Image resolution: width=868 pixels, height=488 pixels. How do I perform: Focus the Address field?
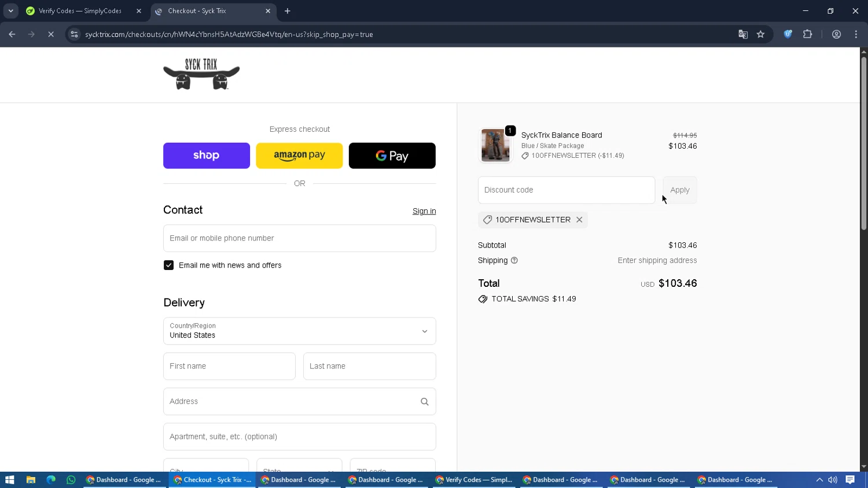pos(299,401)
